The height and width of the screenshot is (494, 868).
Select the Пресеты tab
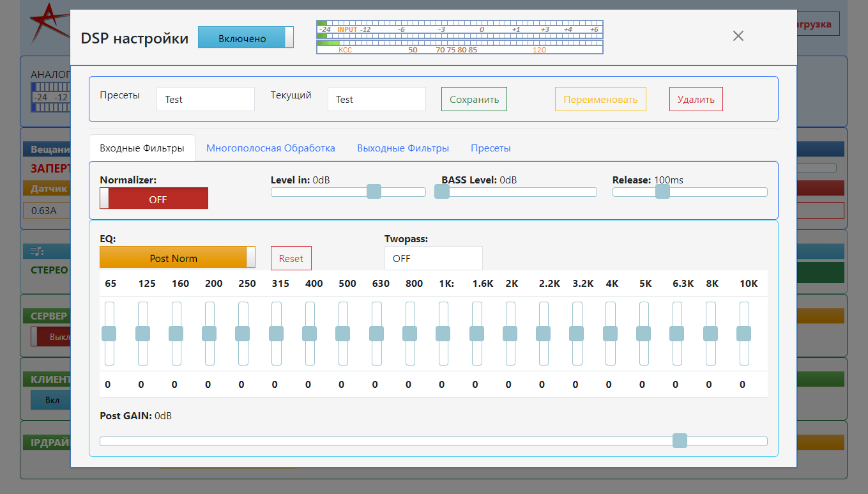click(x=491, y=148)
